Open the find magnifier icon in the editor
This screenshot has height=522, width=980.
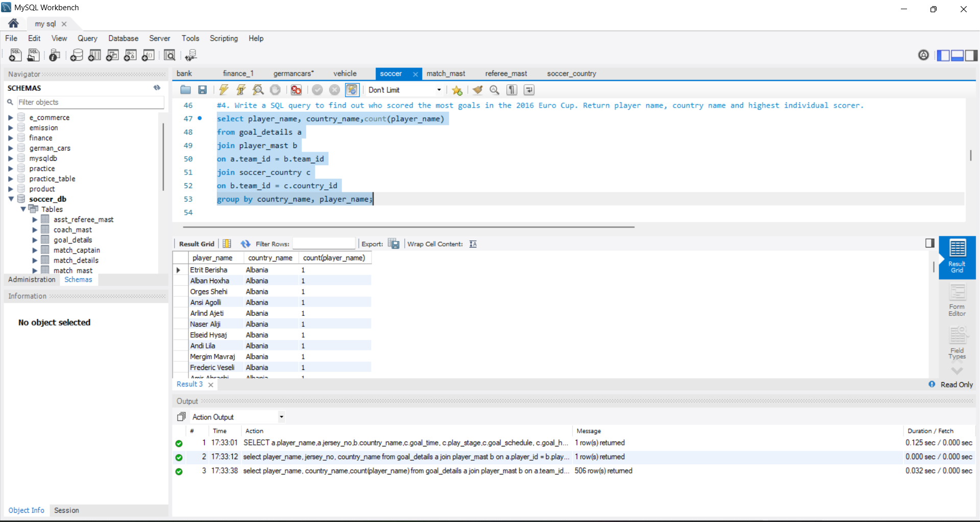pyautogui.click(x=494, y=90)
